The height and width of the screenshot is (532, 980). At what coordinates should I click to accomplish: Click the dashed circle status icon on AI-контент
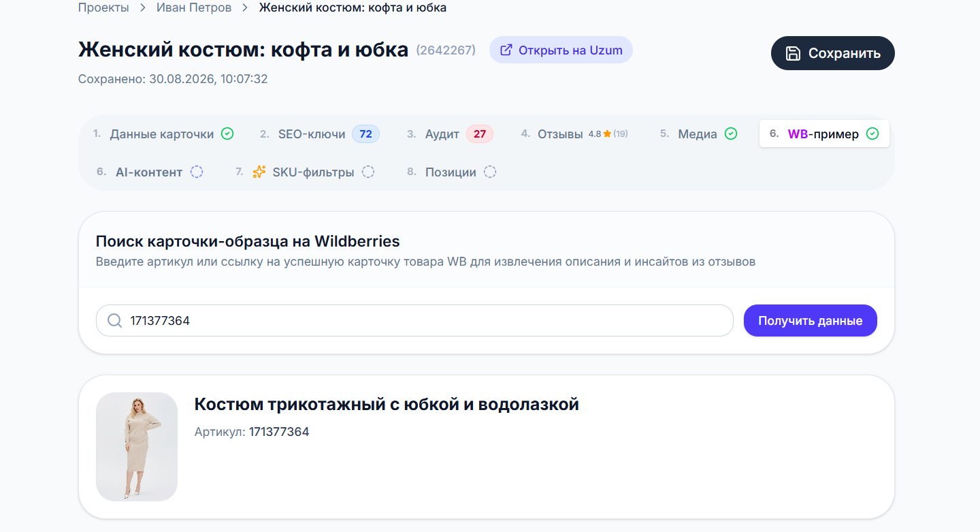tap(197, 172)
